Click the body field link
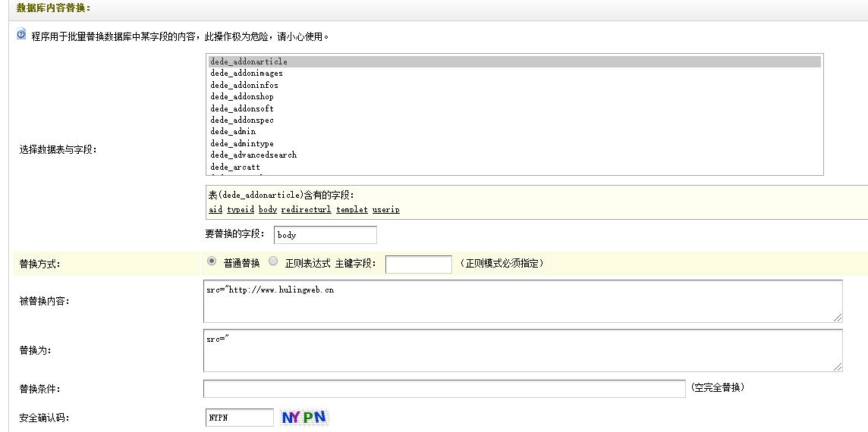The height and width of the screenshot is (432, 868). click(x=267, y=210)
